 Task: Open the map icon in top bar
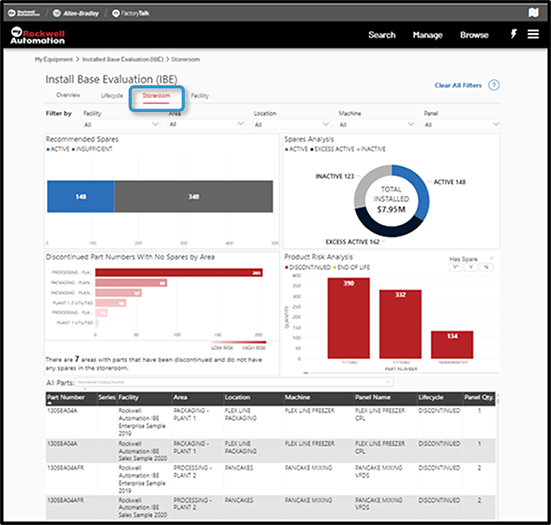[x=533, y=13]
